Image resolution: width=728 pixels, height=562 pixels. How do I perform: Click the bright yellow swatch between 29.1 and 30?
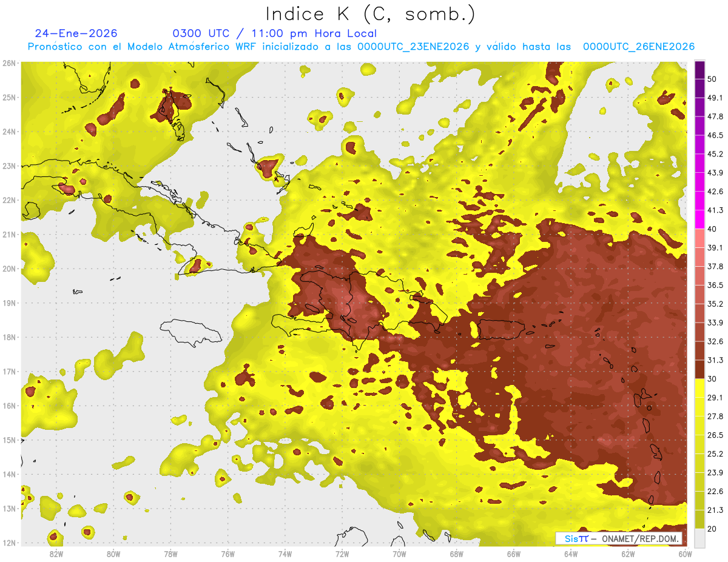click(700, 388)
